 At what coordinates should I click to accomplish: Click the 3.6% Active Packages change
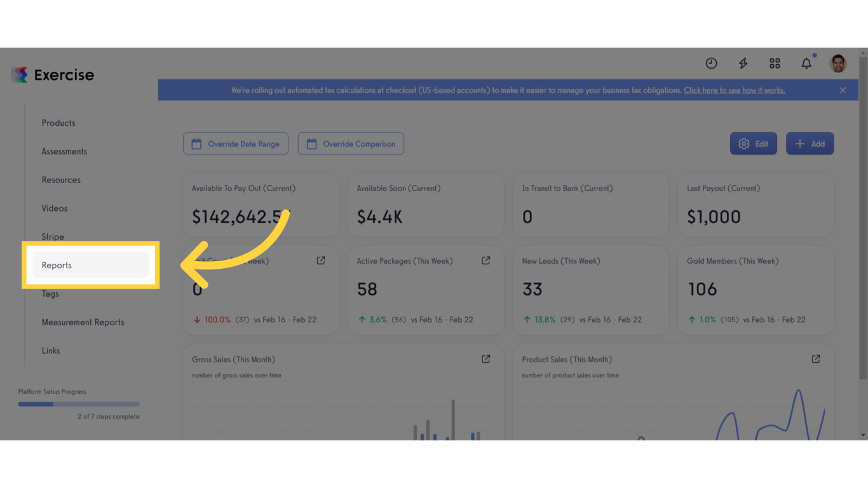pos(373,320)
